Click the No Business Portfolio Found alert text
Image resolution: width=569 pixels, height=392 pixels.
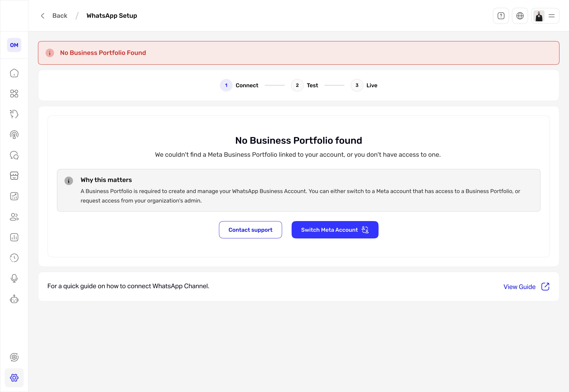(103, 53)
